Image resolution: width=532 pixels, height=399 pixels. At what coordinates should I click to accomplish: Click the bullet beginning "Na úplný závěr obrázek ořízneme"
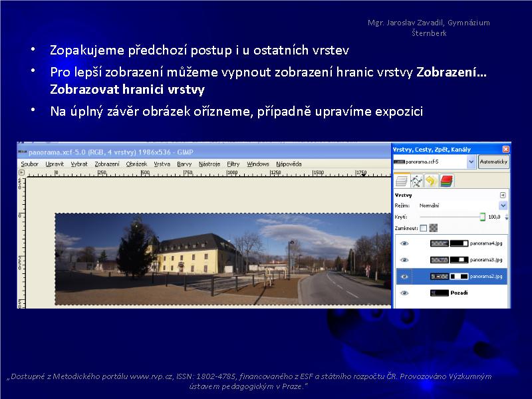pyautogui.click(x=237, y=112)
